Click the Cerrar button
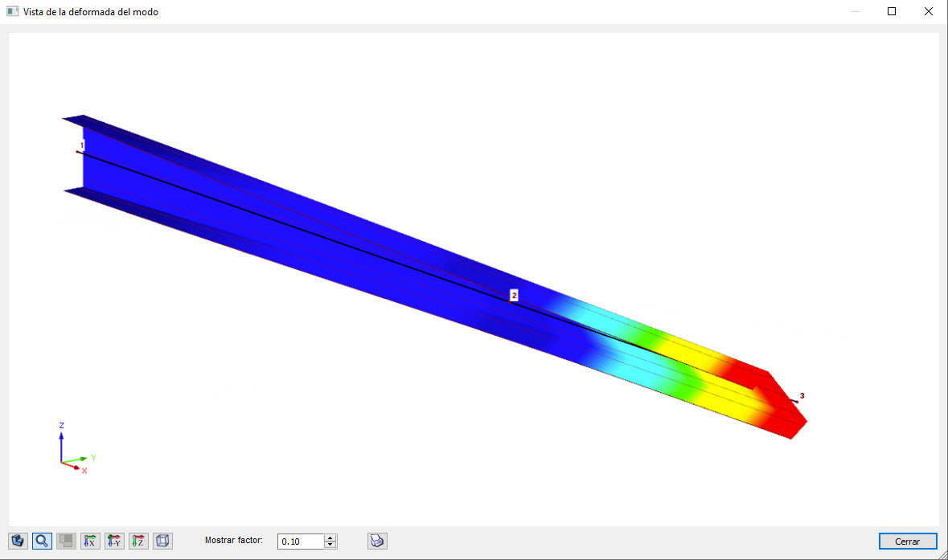 pyautogui.click(x=908, y=542)
